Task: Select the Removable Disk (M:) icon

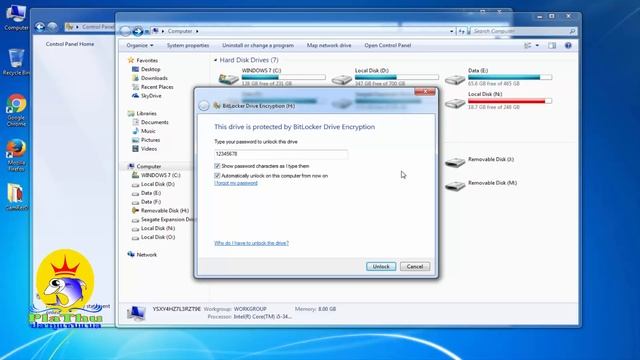Action: (x=455, y=186)
